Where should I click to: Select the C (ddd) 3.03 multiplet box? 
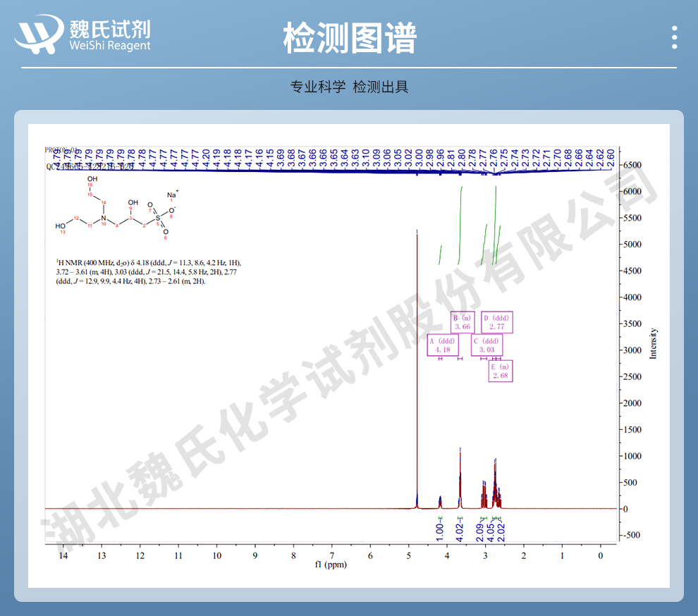pyautogui.click(x=487, y=345)
